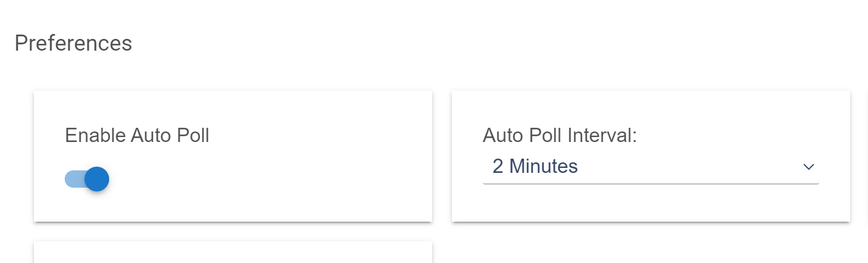
Task: Click the "Auto Poll Interval:" label
Action: [x=559, y=135]
